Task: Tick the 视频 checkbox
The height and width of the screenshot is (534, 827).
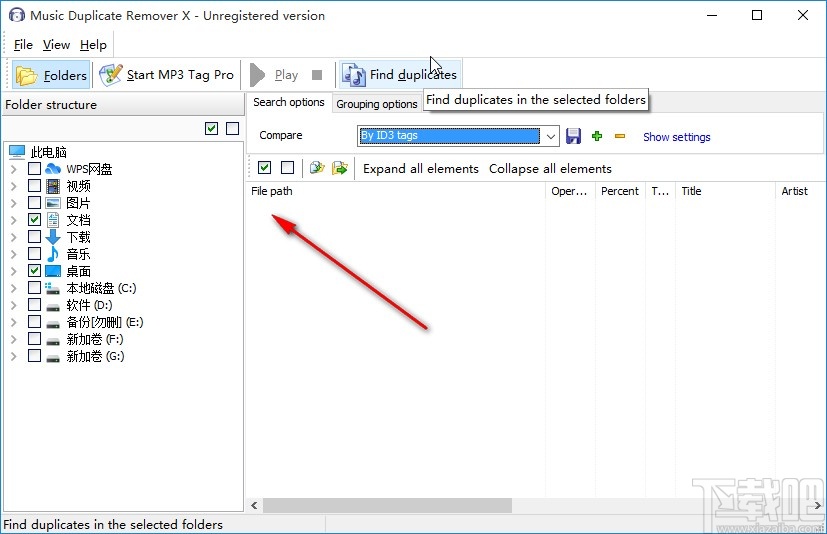Action: click(x=34, y=186)
